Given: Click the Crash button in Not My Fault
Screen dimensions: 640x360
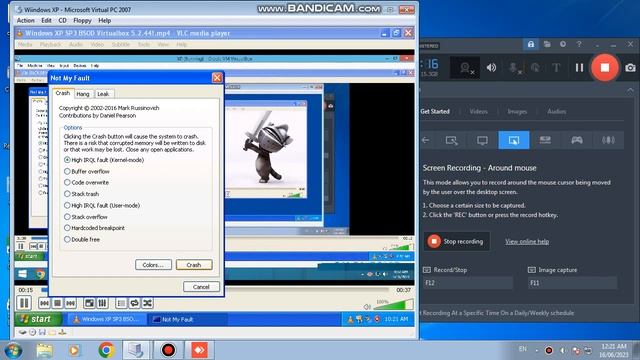Looking at the screenshot, I should coord(194,265).
